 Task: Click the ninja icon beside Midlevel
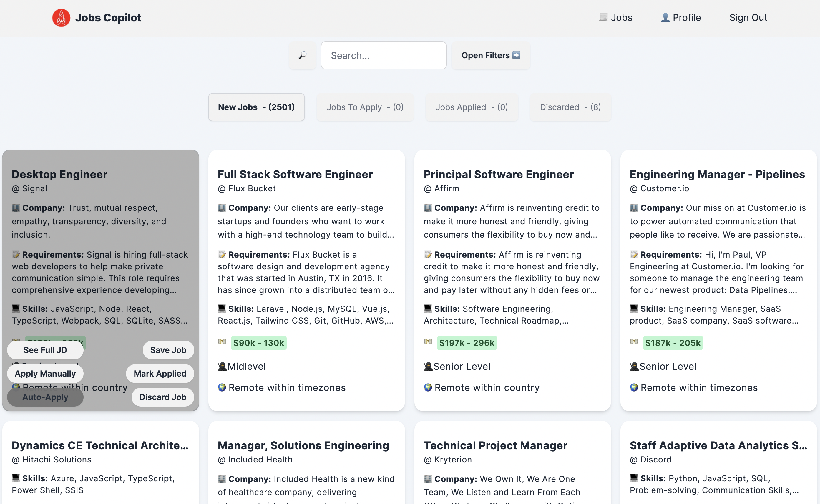click(222, 367)
